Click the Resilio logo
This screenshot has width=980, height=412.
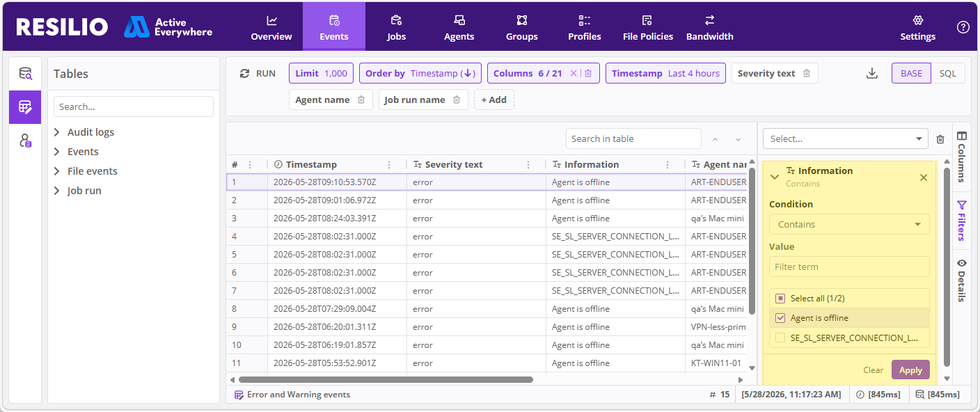[x=62, y=27]
